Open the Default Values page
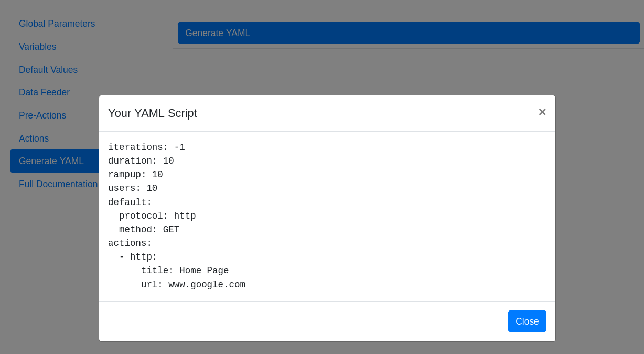 click(48, 70)
